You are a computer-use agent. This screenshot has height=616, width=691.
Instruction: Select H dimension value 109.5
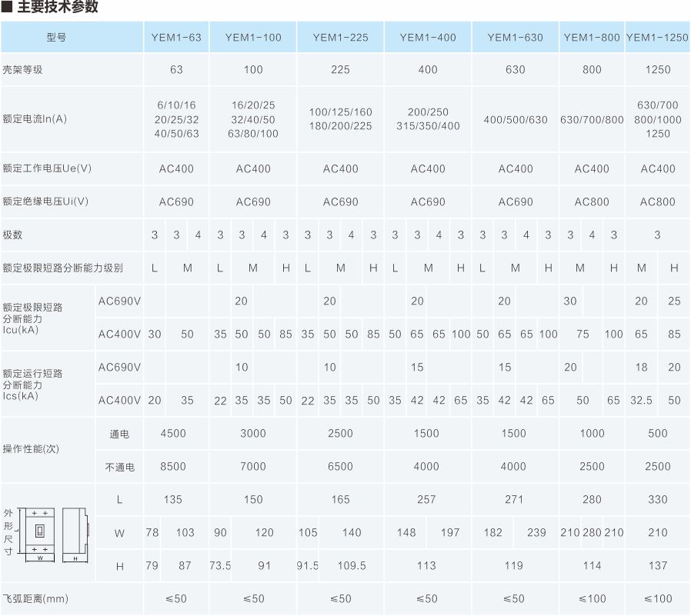(352, 565)
